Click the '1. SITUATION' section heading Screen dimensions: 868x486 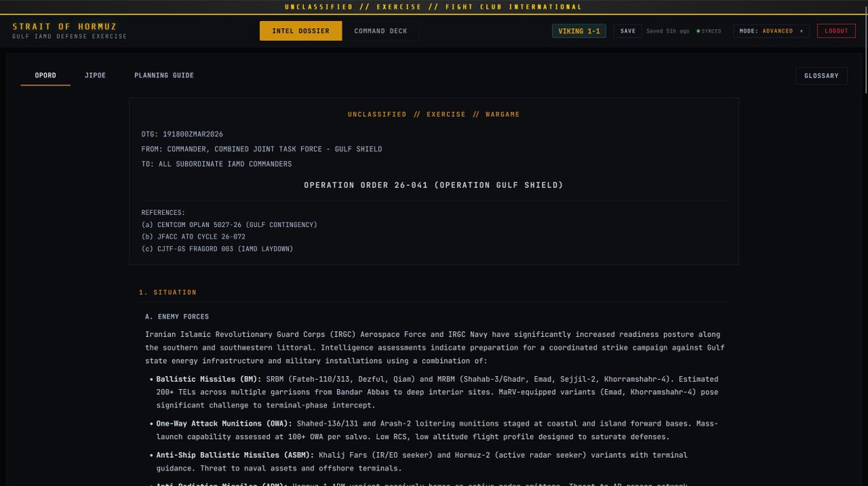click(168, 292)
